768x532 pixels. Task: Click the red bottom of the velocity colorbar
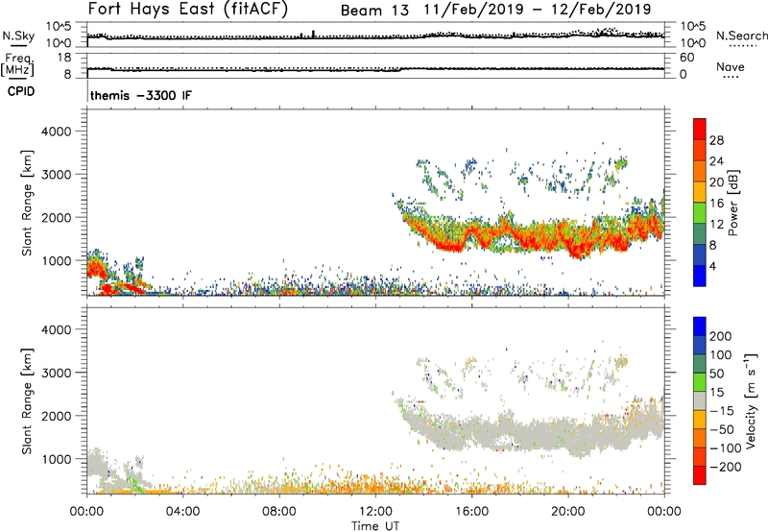coord(700,475)
